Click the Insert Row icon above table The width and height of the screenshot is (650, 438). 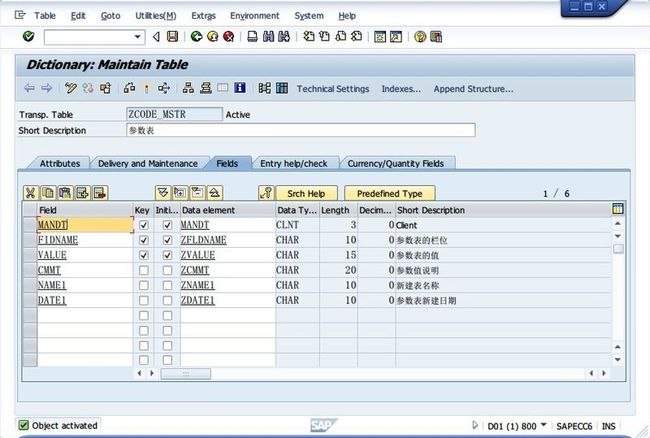[82, 193]
